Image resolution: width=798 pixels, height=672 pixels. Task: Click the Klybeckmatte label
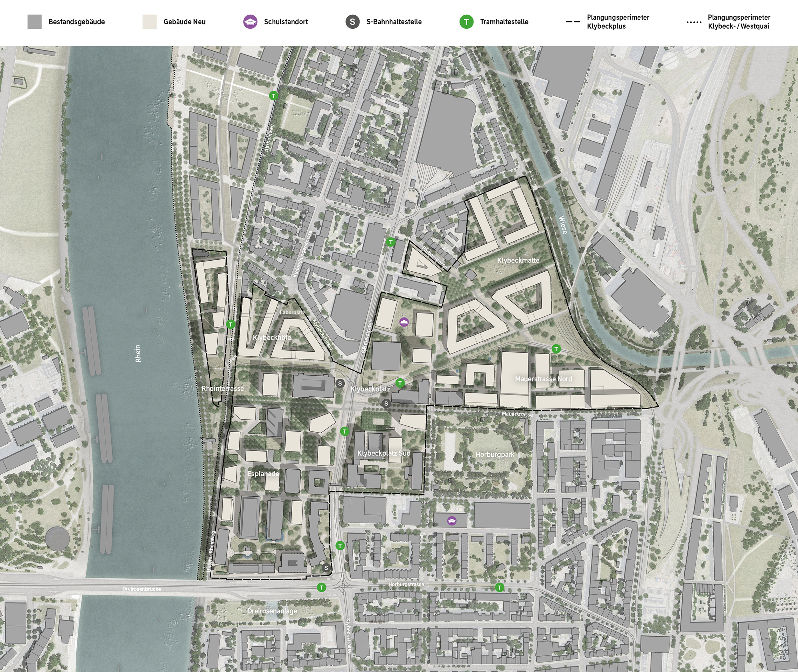518,260
